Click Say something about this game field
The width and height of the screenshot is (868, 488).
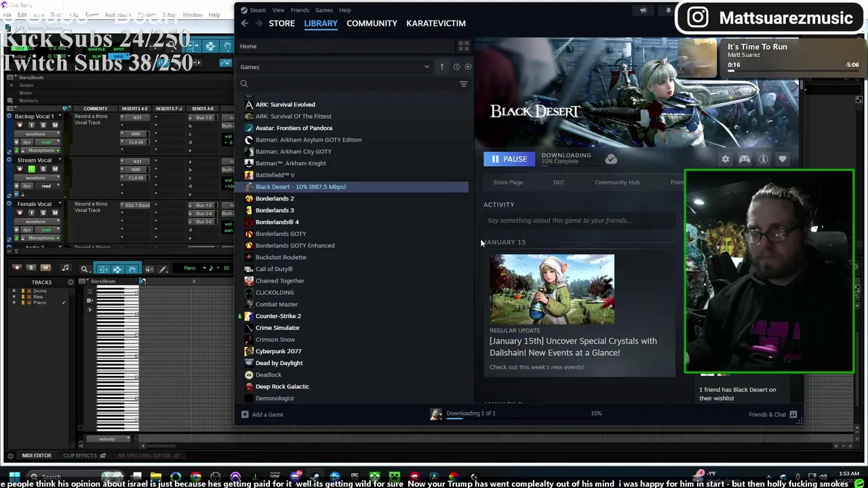(579, 220)
